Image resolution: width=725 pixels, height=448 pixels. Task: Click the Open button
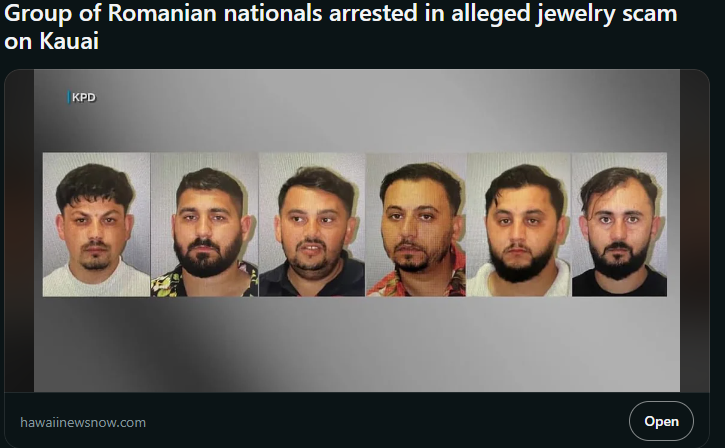click(661, 421)
